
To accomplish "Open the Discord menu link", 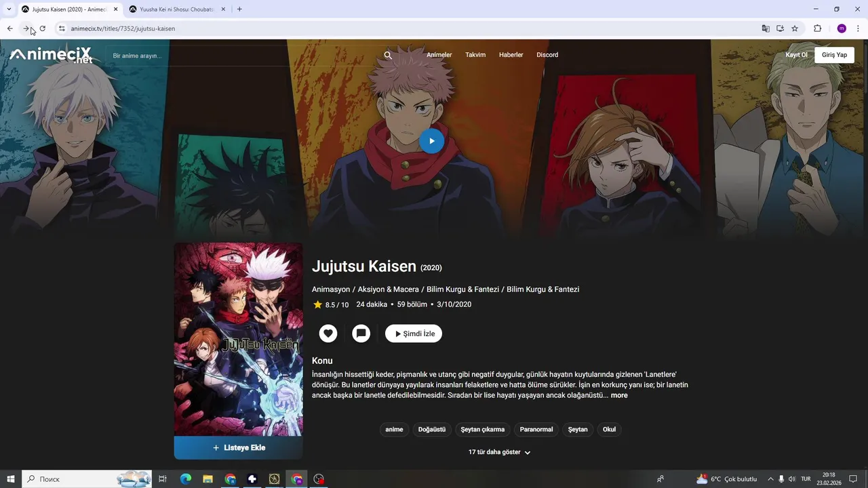I will (547, 55).
